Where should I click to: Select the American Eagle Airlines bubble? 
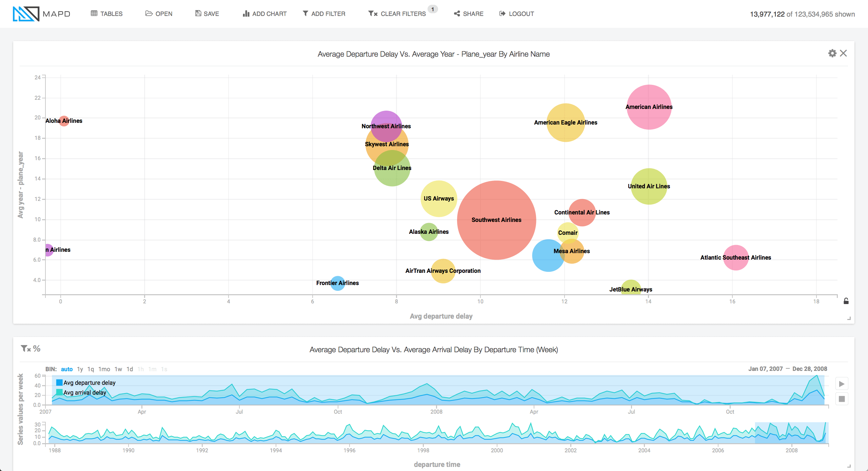point(566,123)
